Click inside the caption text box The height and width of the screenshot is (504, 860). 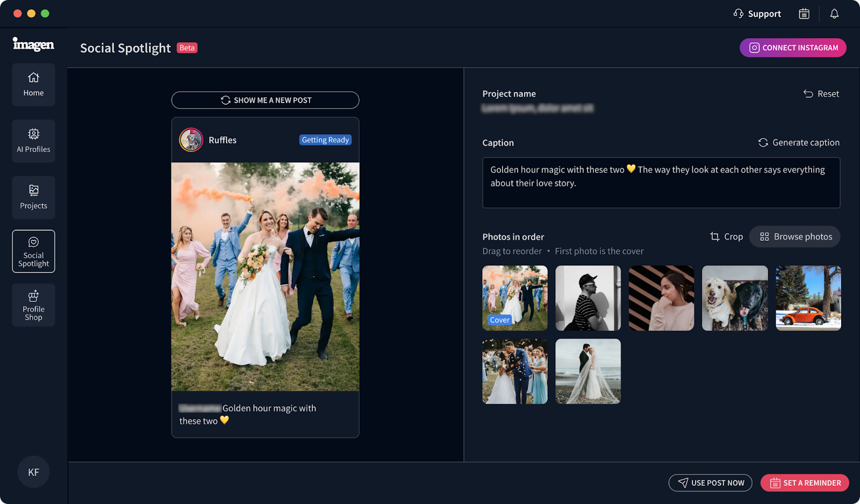(x=661, y=183)
